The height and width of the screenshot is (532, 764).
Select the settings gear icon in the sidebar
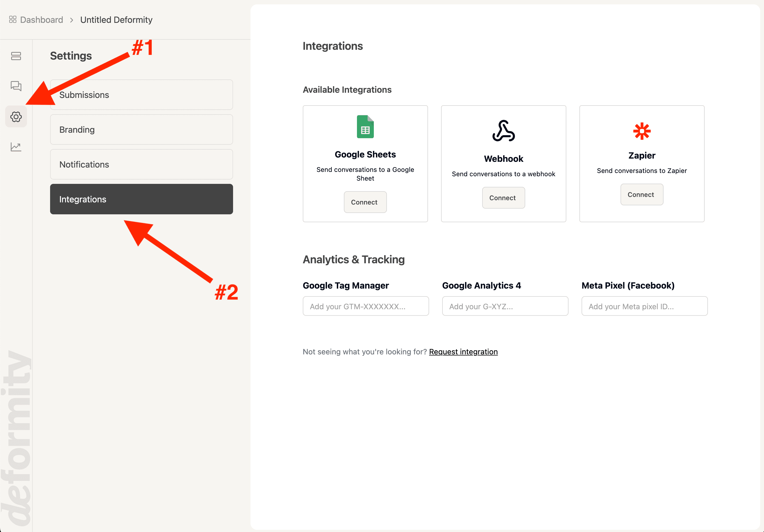click(x=16, y=117)
